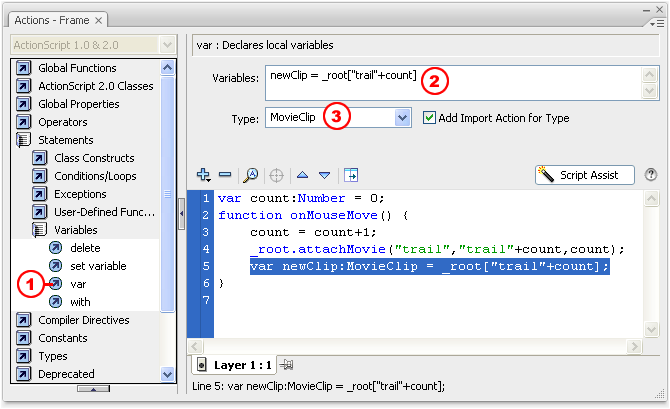Select the var action in the Variables list

79,284
